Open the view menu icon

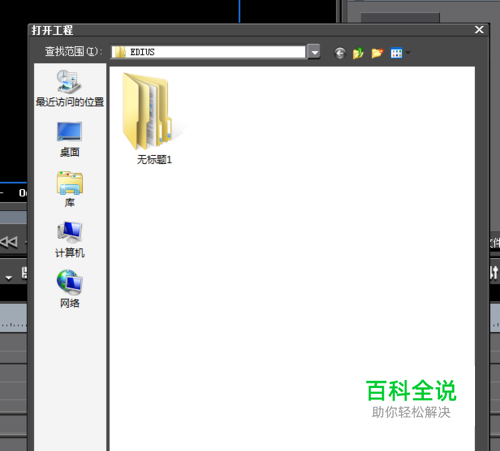pyautogui.click(x=396, y=53)
